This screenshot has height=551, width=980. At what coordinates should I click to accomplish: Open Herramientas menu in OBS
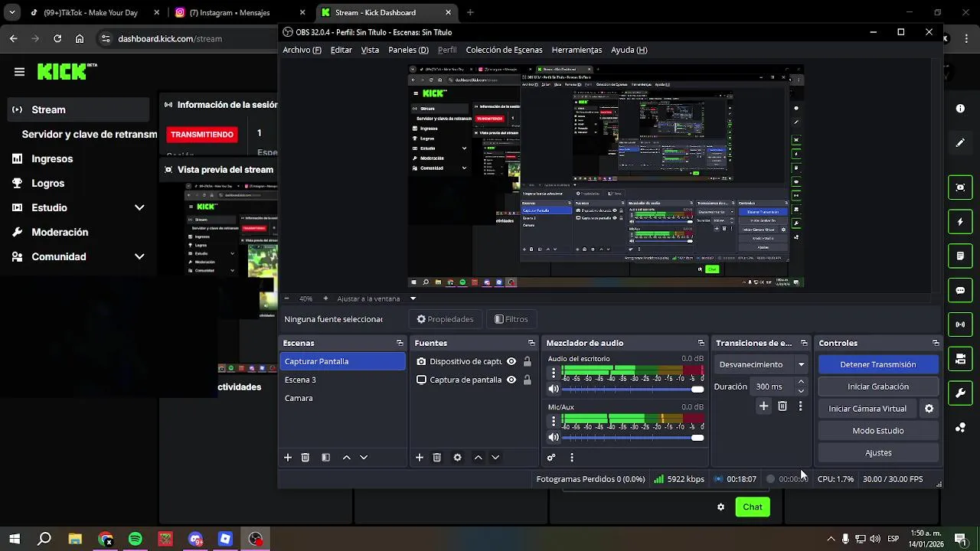[x=577, y=50]
